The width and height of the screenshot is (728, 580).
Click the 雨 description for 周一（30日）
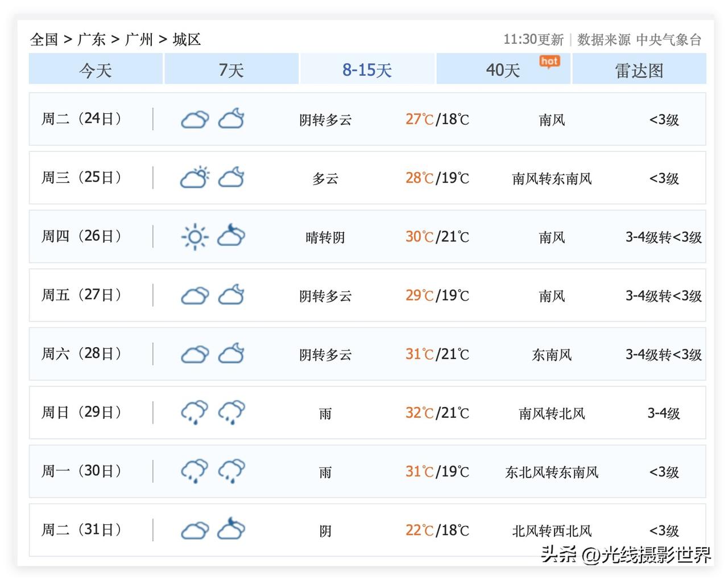point(325,472)
